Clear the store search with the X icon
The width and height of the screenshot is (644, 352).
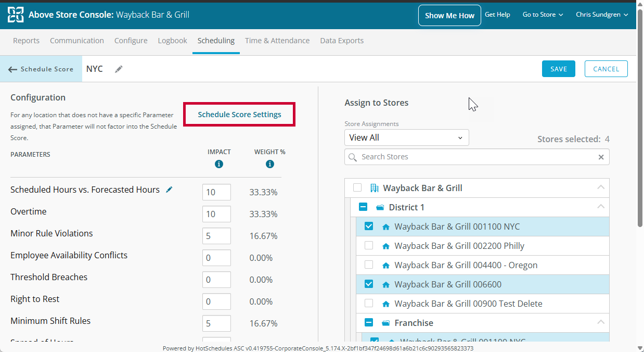point(601,157)
